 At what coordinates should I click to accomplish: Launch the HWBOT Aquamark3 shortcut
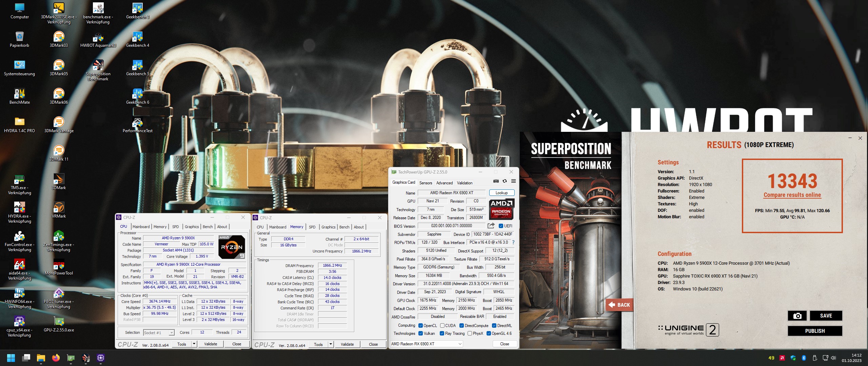coord(98,39)
